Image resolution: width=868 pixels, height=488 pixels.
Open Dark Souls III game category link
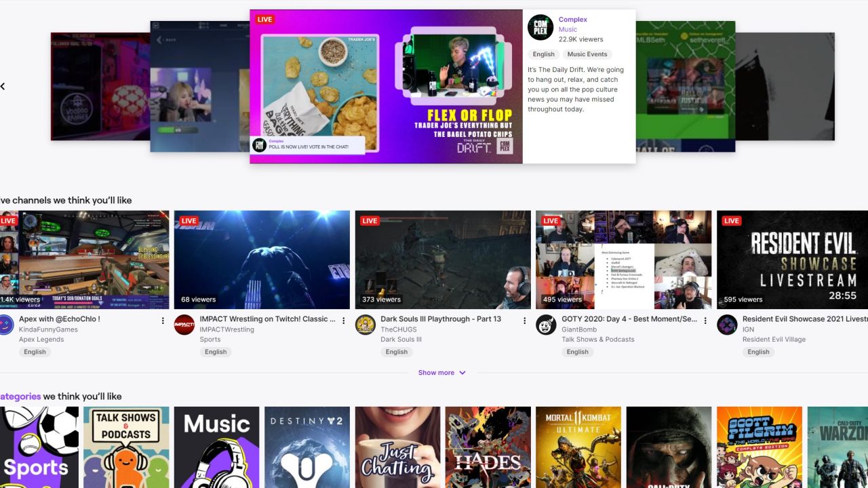401,340
